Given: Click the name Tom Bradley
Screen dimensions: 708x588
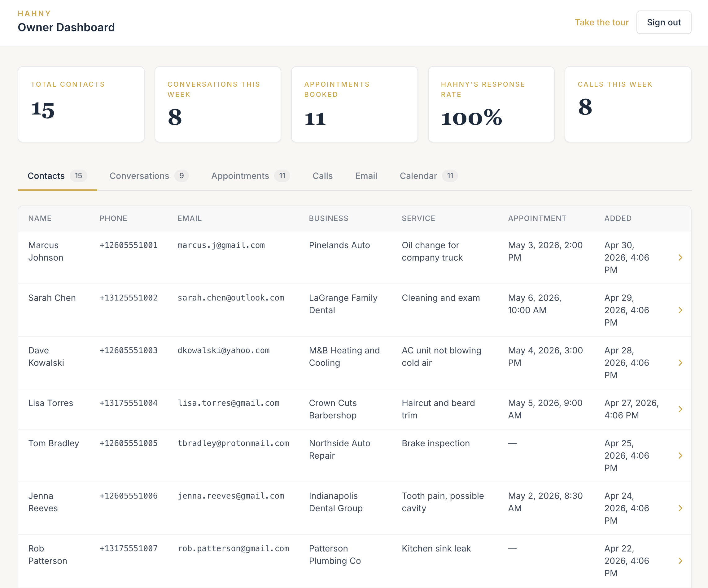Looking at the screenshot, I should tap(54, 443).
